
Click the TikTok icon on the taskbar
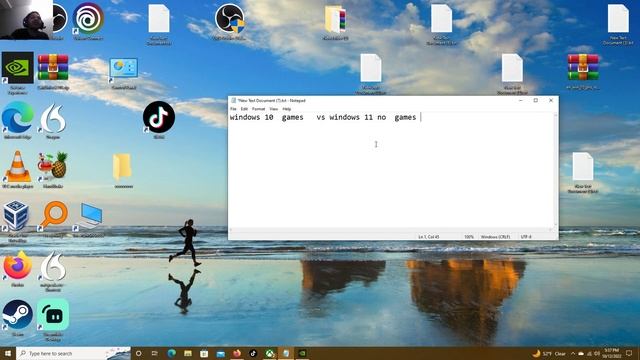[253, 353]
